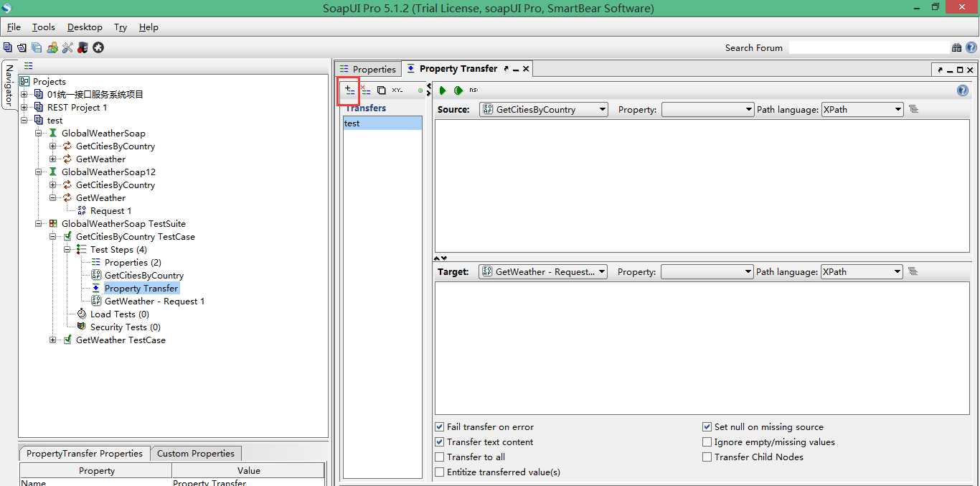Screen dimensions: 980x486
Task: Enable Entitize transferred value(s)
Action: [x=440, y=472]
